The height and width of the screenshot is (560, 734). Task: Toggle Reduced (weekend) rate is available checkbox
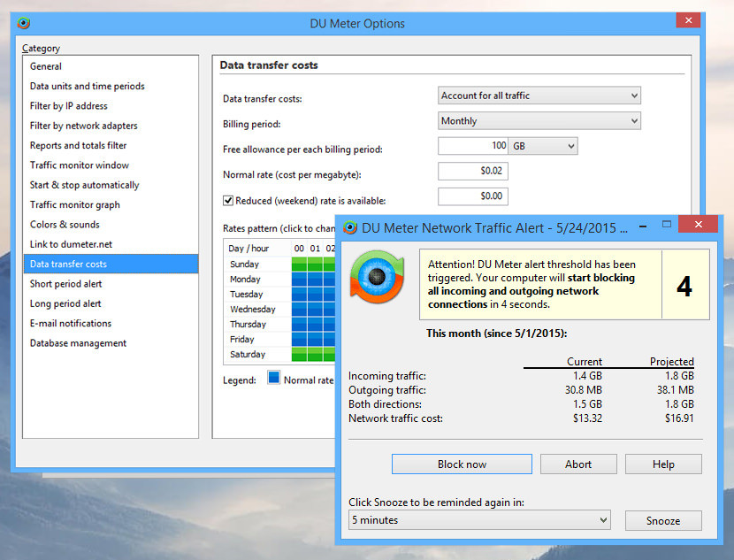[x=228, y=201]
